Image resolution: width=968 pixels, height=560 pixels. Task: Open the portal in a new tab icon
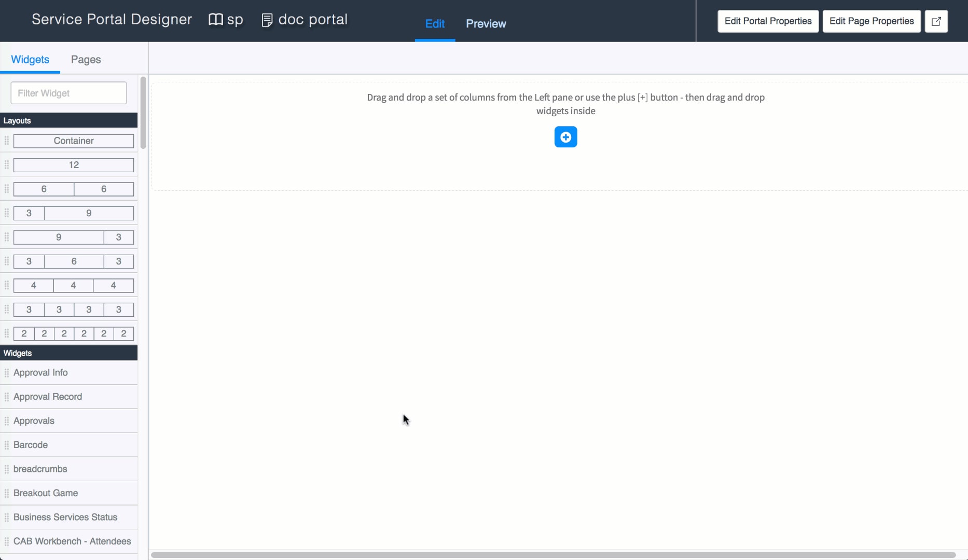tap(936, 21)
